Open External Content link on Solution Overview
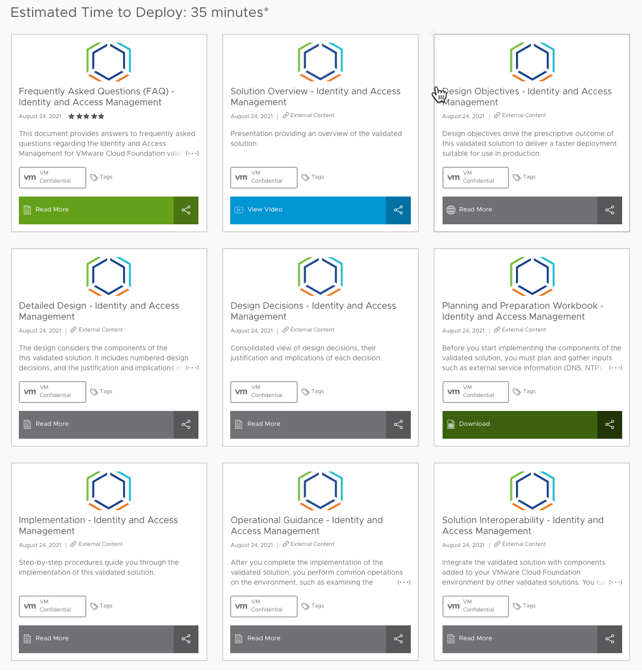Image resolution: width=642 pixels, height=672 pixels. 308,115
